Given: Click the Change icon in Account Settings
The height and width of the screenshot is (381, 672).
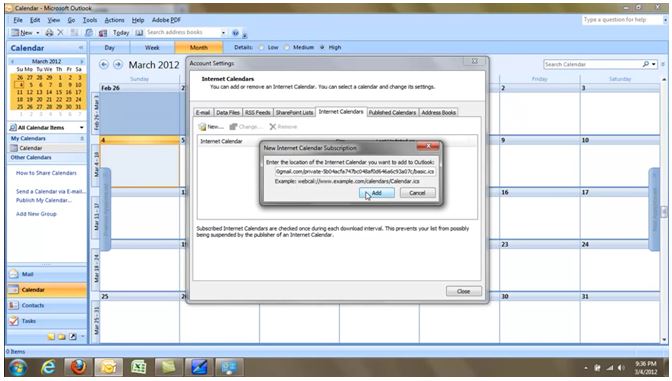Looking at the screenshot, I should pos(233,126).
